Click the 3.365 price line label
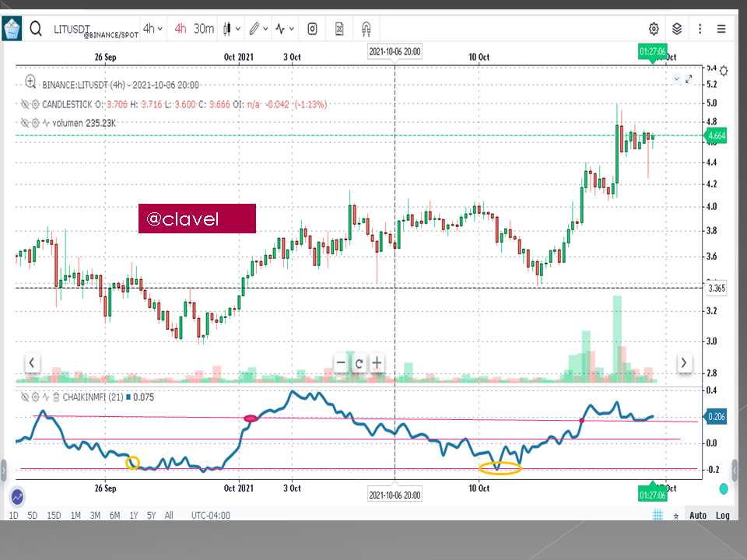The width and height of the screenshot is (747, 560). (x=716, y=288)
